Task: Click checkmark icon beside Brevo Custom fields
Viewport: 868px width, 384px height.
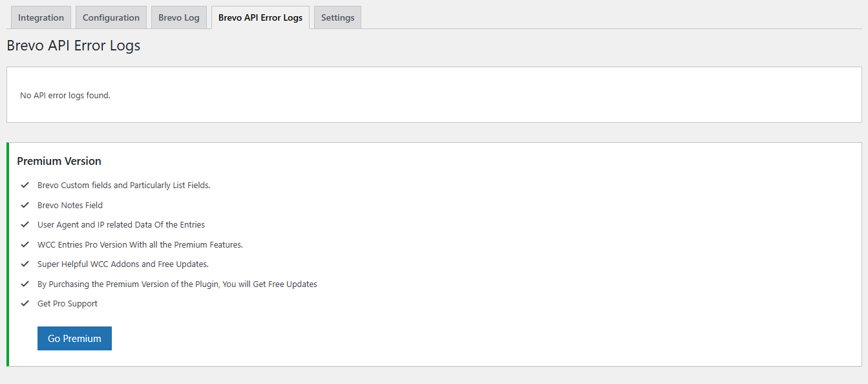Action: click(25, 185)
